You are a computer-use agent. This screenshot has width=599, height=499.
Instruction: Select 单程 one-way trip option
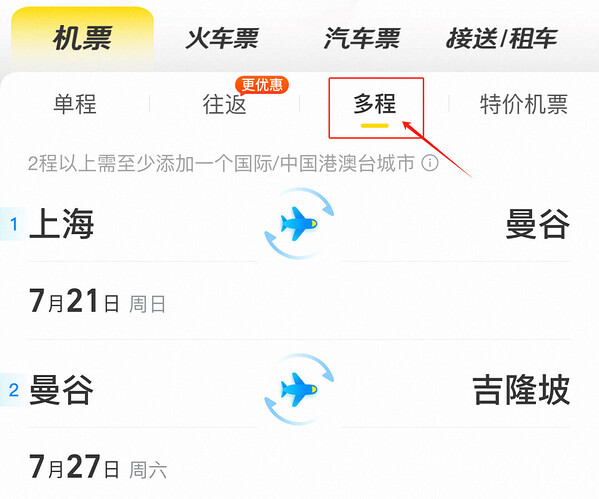[75, 104]
